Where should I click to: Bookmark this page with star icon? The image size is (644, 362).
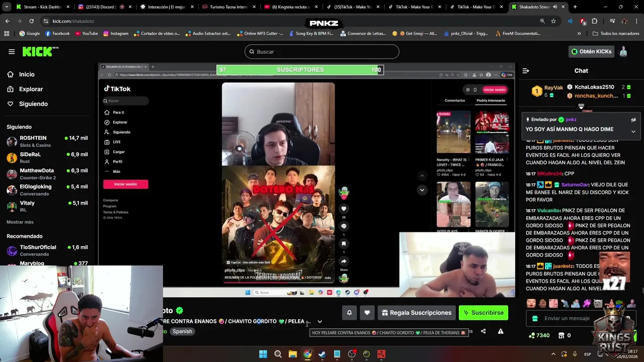553,21
